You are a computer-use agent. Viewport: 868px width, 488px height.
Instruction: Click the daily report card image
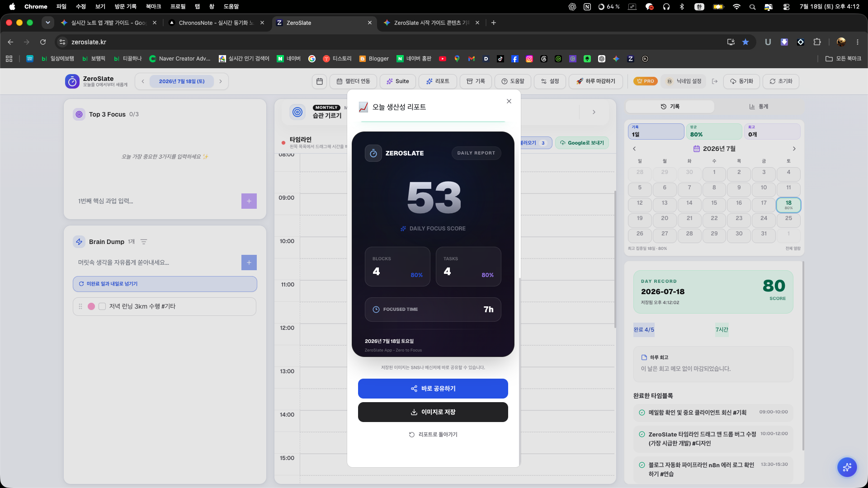click(x=433, y=244)
